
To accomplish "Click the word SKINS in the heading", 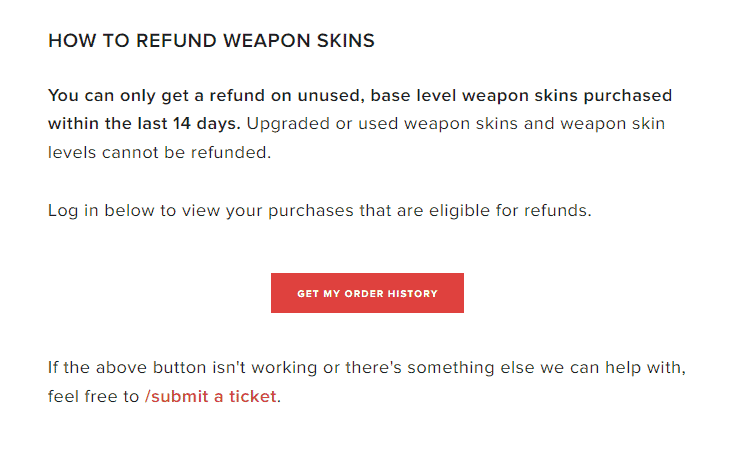I will [x=346, y=41].
